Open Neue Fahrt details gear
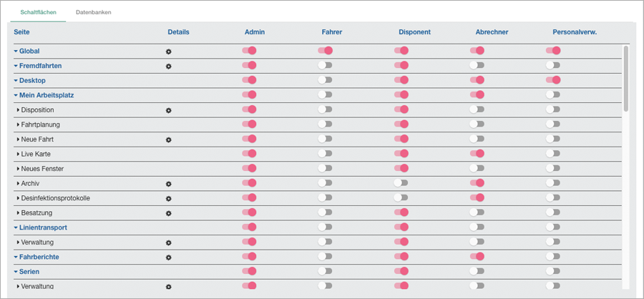The image size is (644, 299). (168, 139)
